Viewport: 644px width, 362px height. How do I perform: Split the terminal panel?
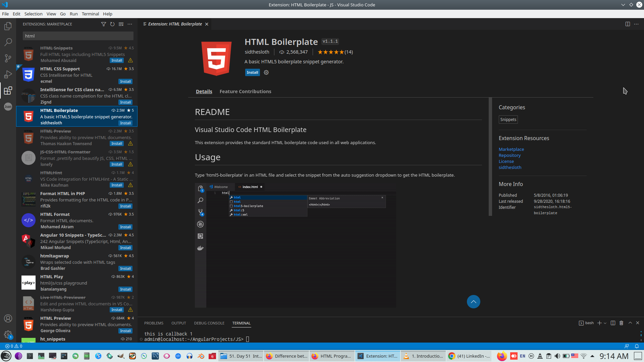click(613, 323)
